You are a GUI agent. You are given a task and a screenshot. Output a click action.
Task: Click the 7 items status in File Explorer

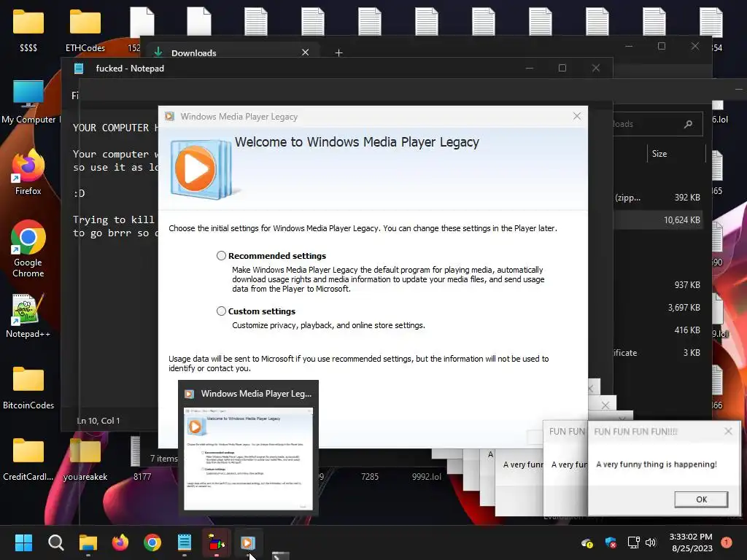(163, 459)
